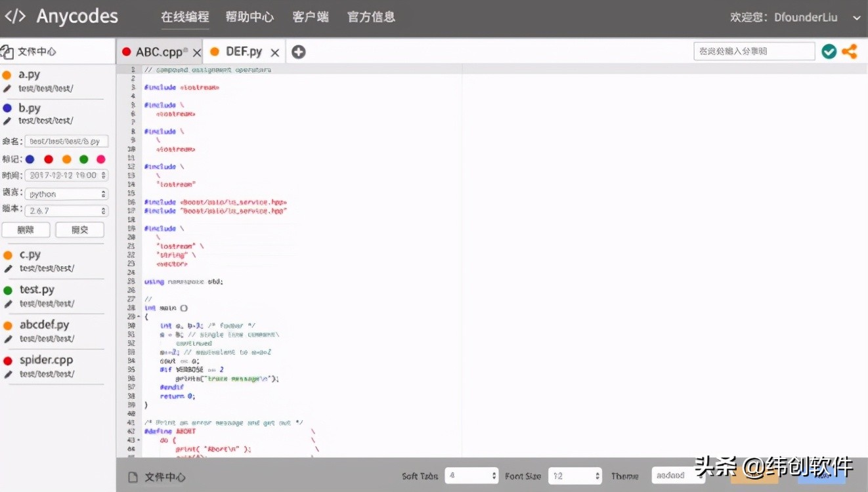Click the green checkmark icon near search
The image size is (868, 492).
pos(829,51)
